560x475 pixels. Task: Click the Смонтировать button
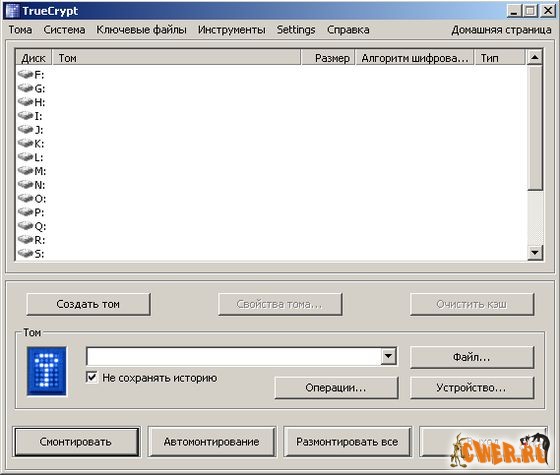click(76, 442)
